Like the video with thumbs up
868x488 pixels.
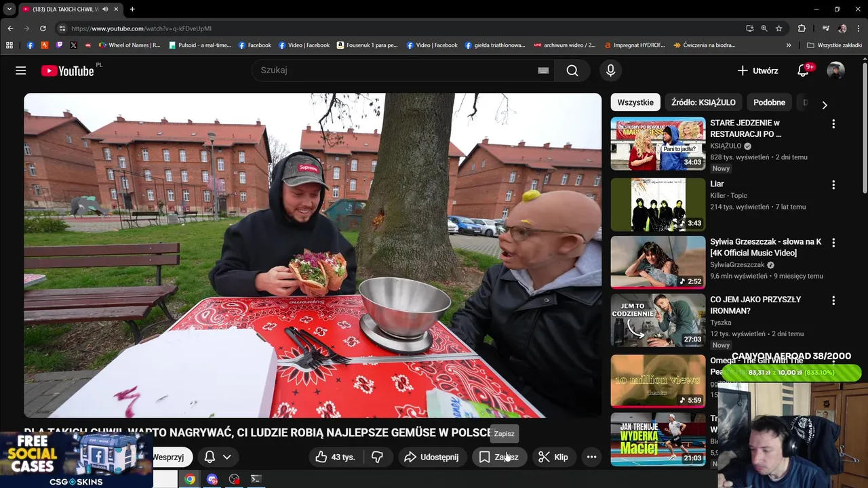(336, 457)
